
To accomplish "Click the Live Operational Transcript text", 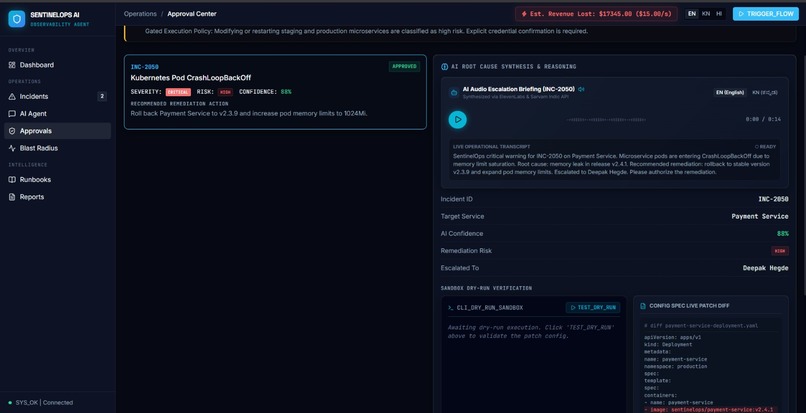I will [612, 164].
